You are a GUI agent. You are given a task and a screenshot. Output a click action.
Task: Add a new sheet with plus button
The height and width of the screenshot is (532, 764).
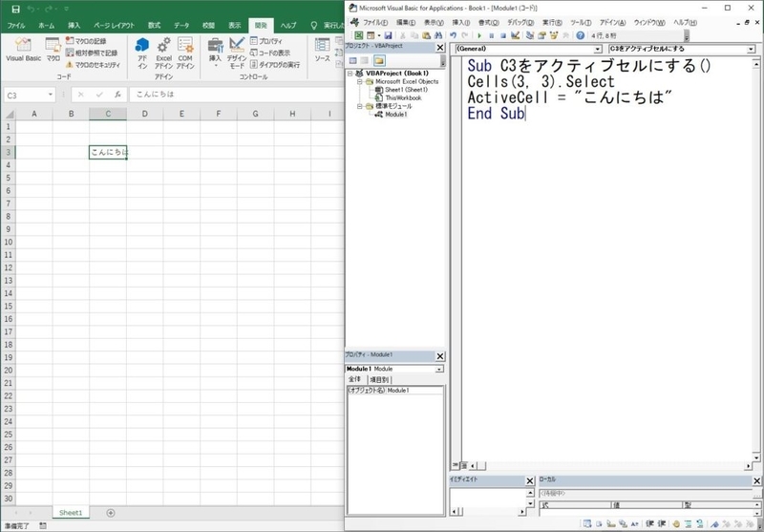click(111, 513)
